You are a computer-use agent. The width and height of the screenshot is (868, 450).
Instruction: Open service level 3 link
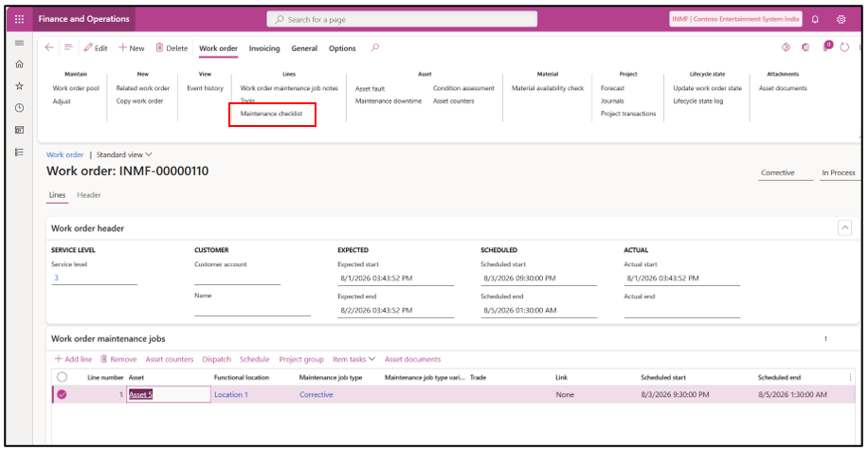[x=56, y=278]
